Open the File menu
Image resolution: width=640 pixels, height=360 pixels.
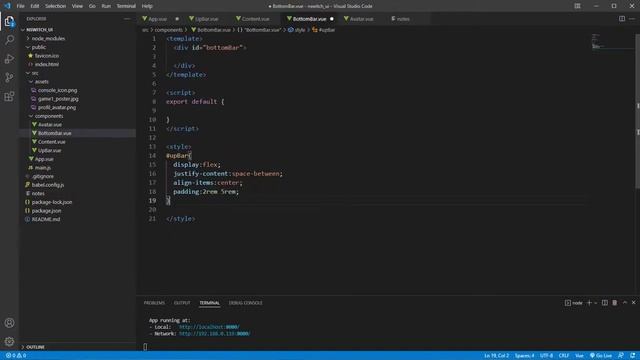pos(20,6)
